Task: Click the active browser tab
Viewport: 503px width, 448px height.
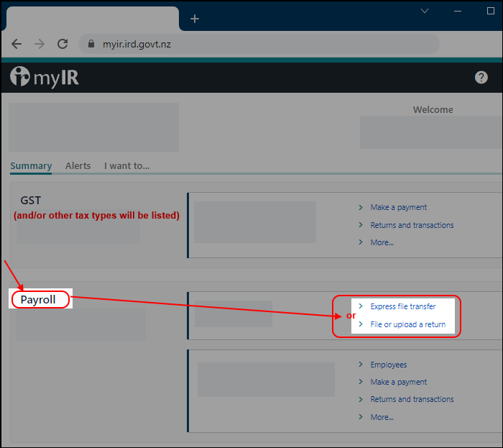Action: click(93, 19)
